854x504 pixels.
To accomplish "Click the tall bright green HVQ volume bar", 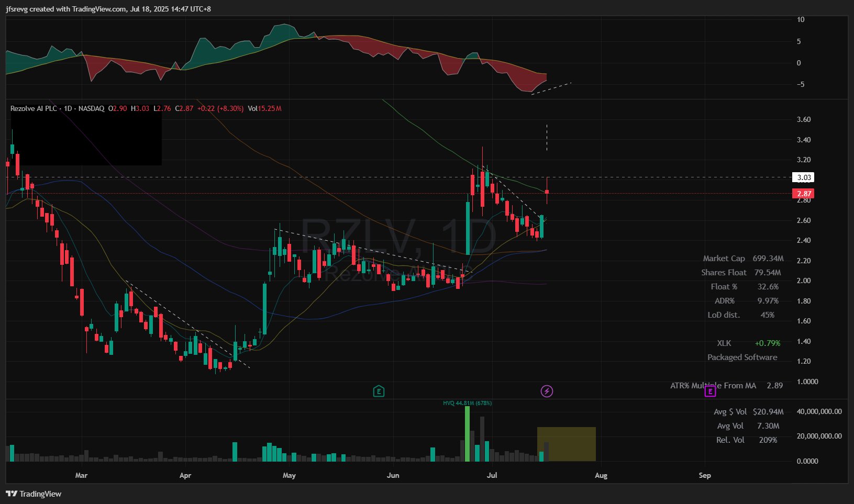I will point(467,434).
